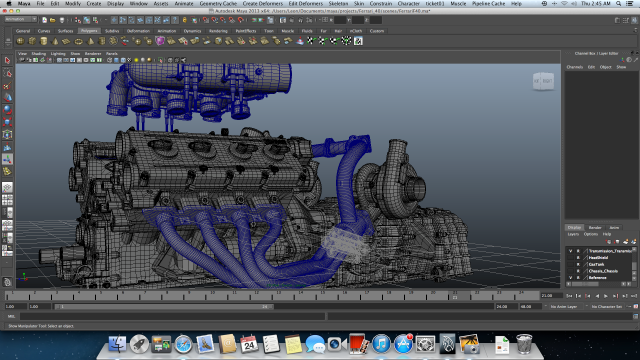
Task: Open the Animation menu set dropdown
Action: point(20,20)
